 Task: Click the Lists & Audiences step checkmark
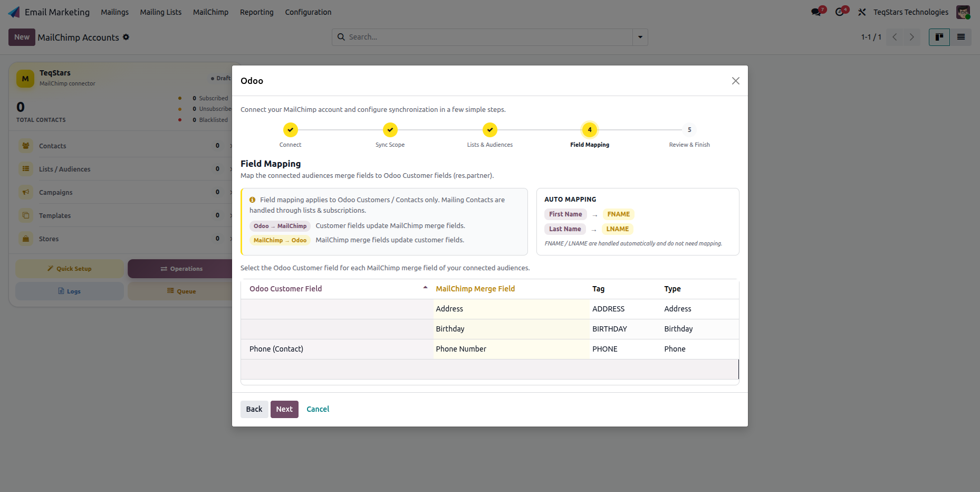(490, 130)
